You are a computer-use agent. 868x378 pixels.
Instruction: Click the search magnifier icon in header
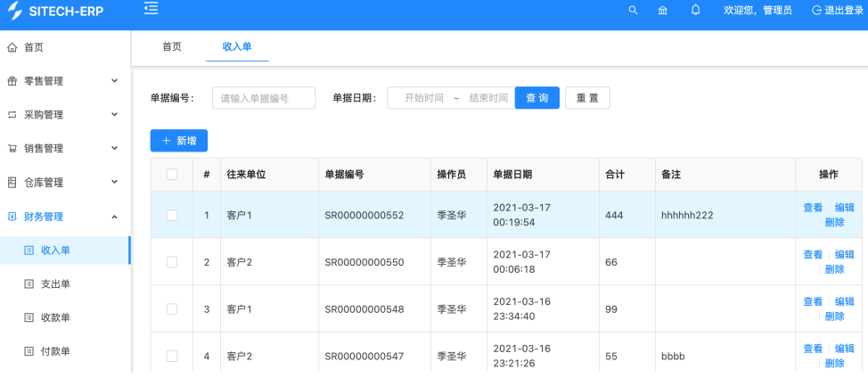634,10
